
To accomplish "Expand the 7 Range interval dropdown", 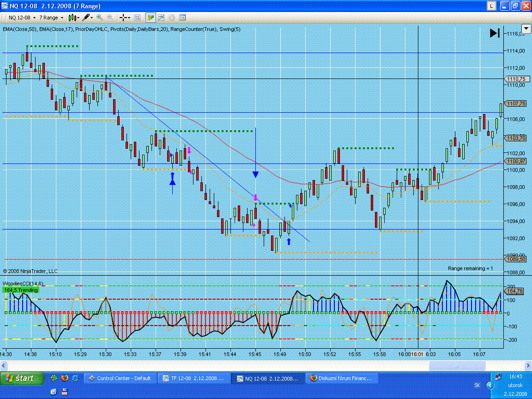I will tap(51, 18).
